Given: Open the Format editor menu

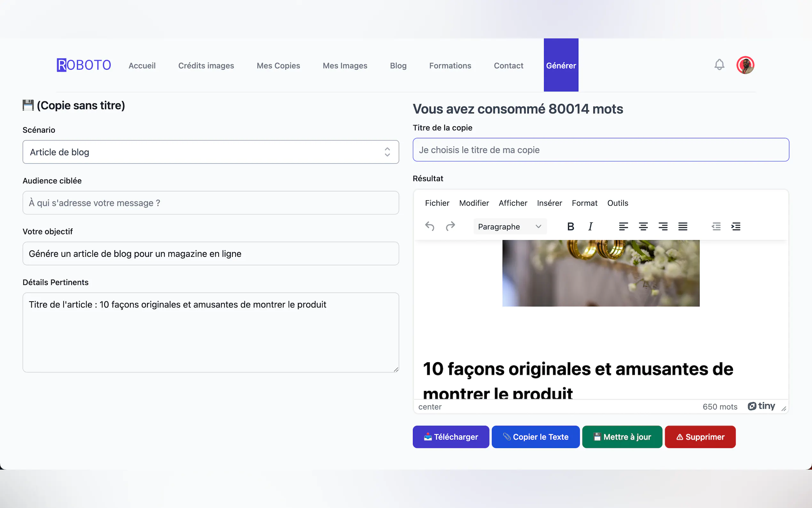Looking at the screenshot, I should 584,203.
